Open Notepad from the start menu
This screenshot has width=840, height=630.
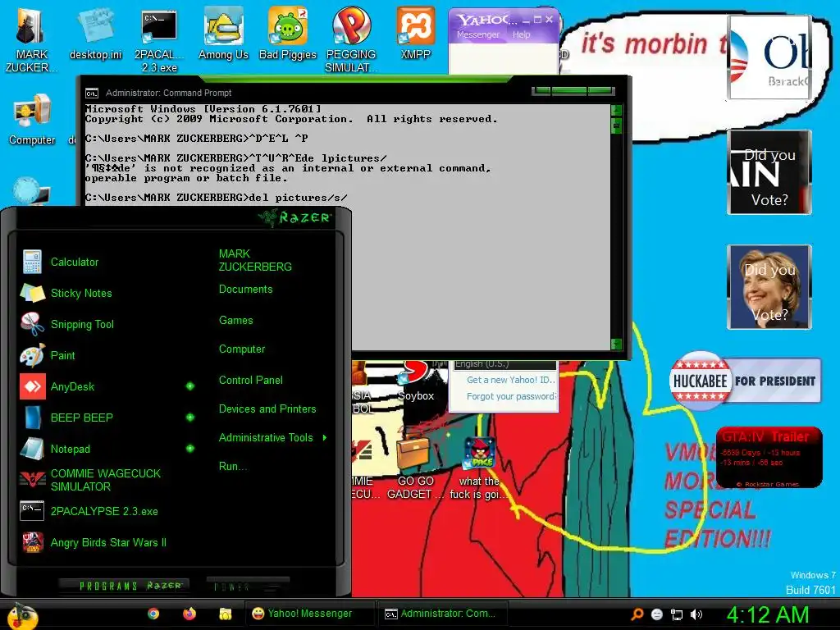(x=55, y=449)
